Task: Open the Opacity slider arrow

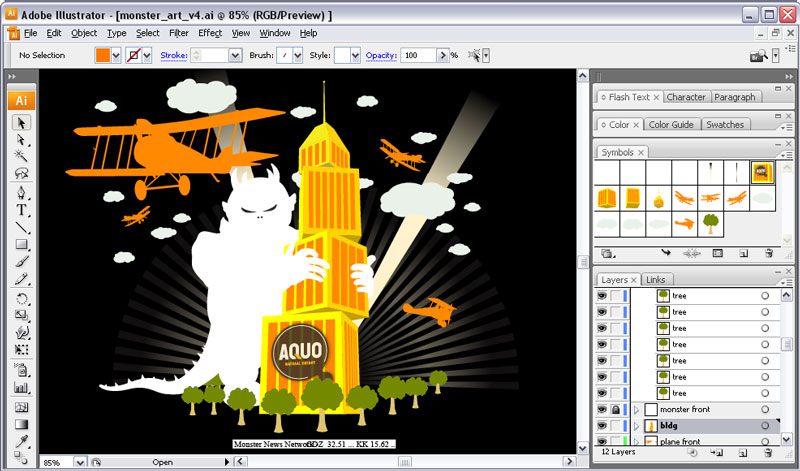Action: click(x=442, y=55)
